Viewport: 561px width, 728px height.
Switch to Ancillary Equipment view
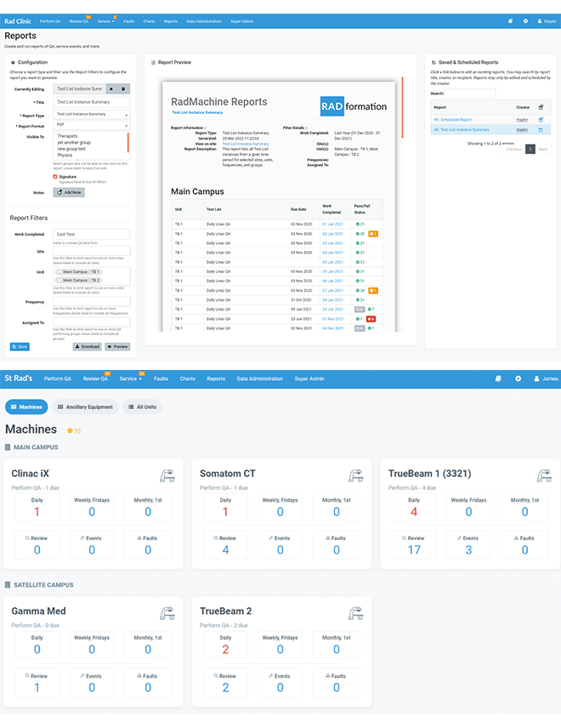click(x=85, y=407)
